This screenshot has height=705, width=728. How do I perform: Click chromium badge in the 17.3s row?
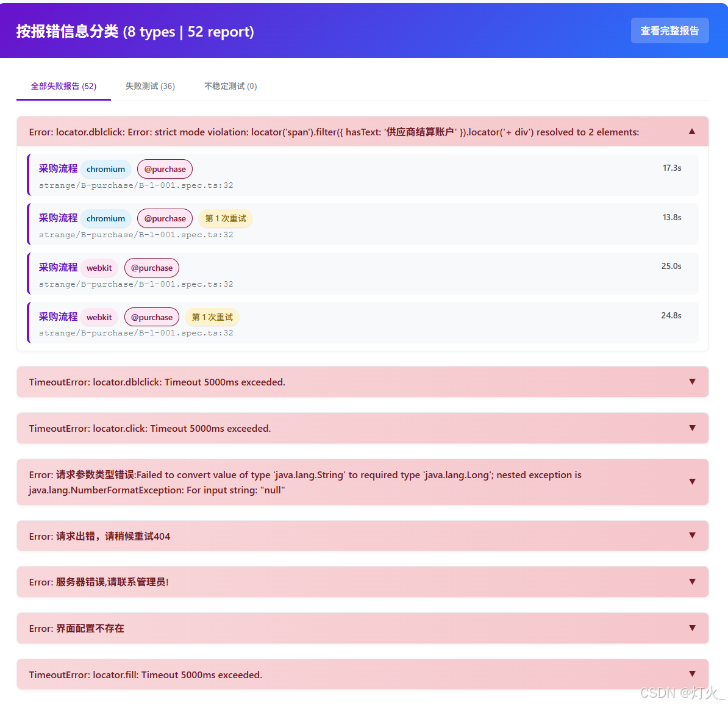coord(106,169)
